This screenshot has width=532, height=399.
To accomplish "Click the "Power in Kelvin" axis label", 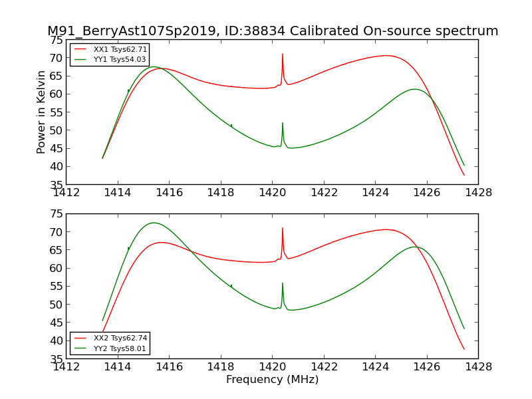I will click(x=41, y=112).
